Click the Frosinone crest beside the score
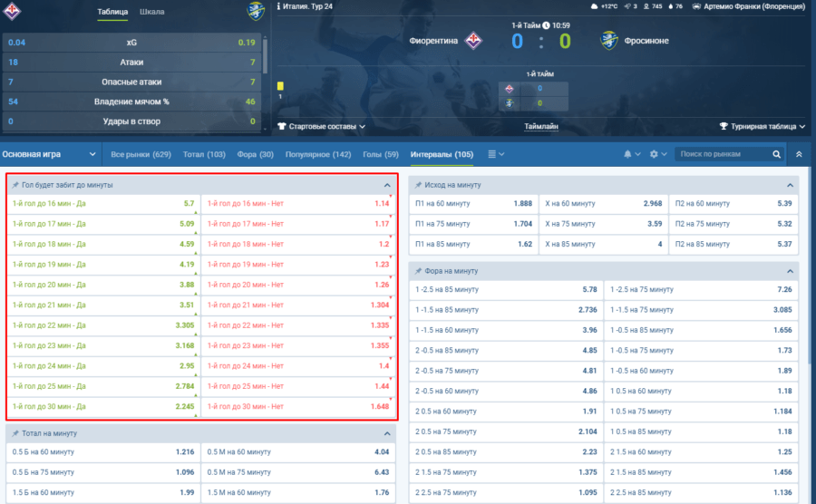 [610, 40]
